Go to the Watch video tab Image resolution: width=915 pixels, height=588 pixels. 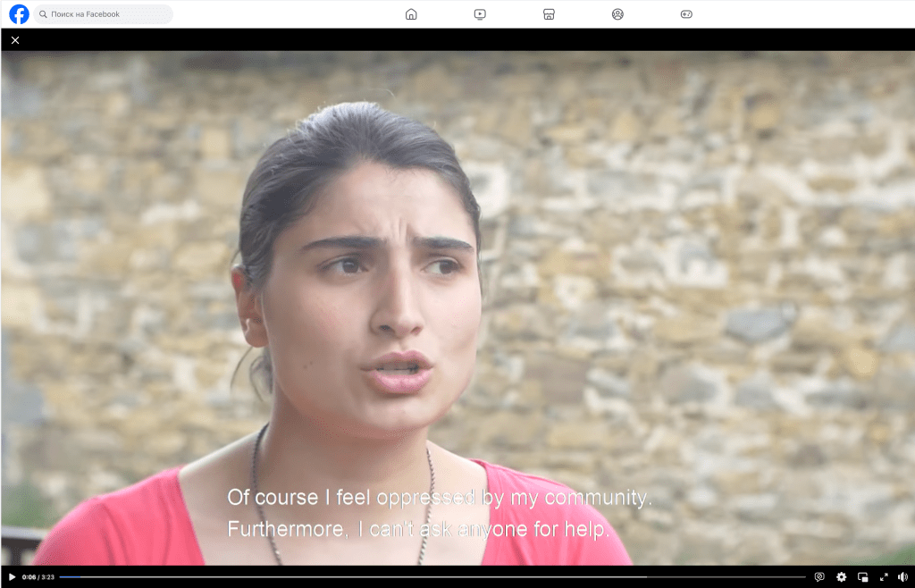480,14
